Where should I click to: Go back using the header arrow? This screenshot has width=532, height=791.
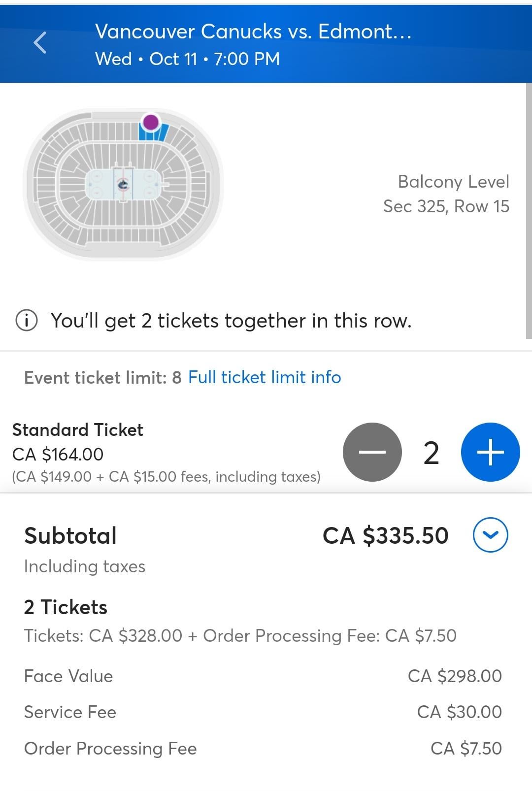[40, 43]
